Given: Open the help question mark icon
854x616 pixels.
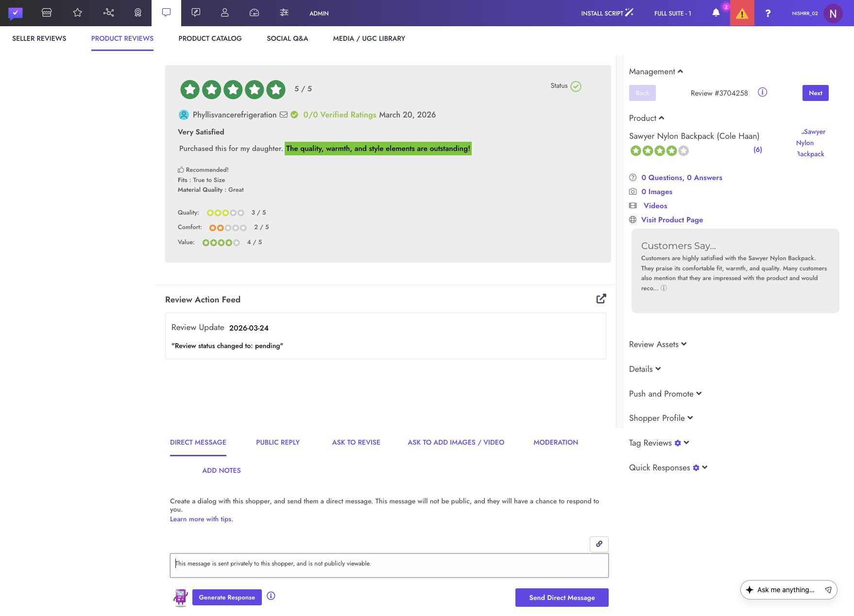Looking at the screenshot, I should tap(768, 13).
